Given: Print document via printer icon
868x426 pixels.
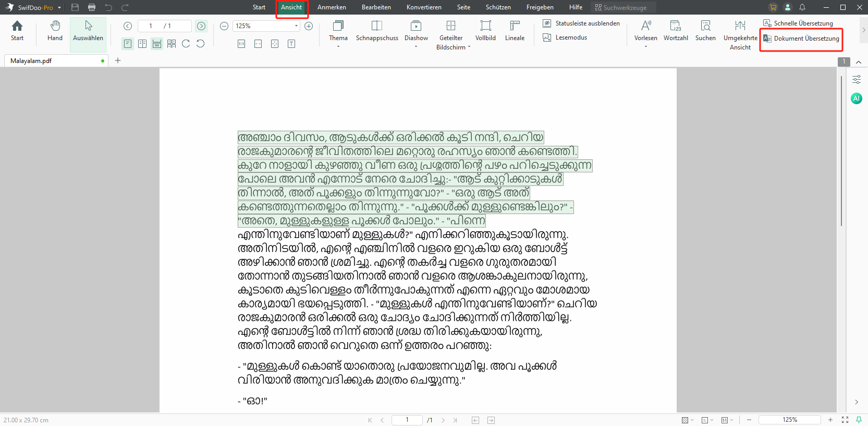Looking at the screenshot, I should (92, 7).
